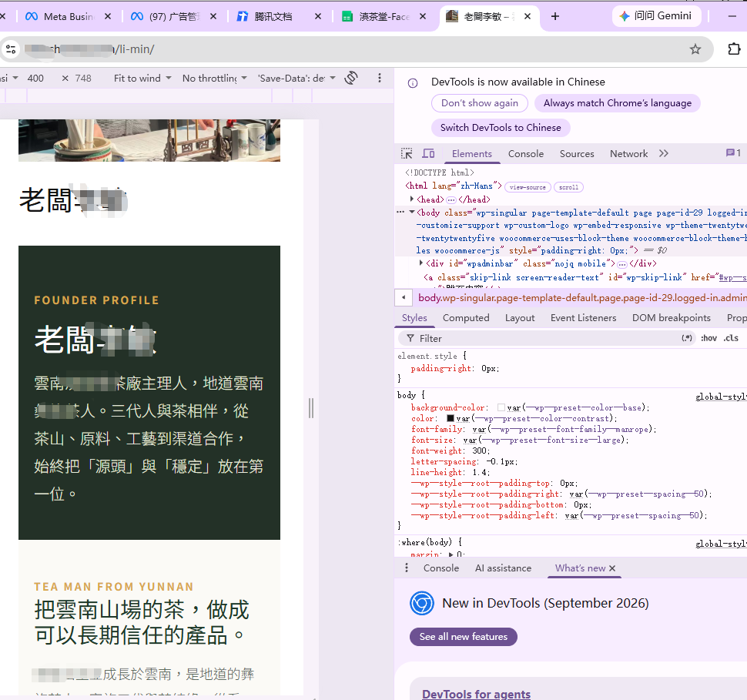Image resolution: width=747 pixels, height=700 pixels.
Task: Click the background-color white color swatch
Action: coord(501,407)
